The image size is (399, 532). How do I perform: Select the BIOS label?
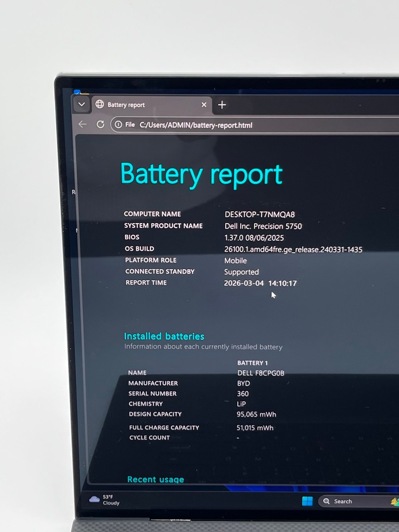[x=132, y=237]
